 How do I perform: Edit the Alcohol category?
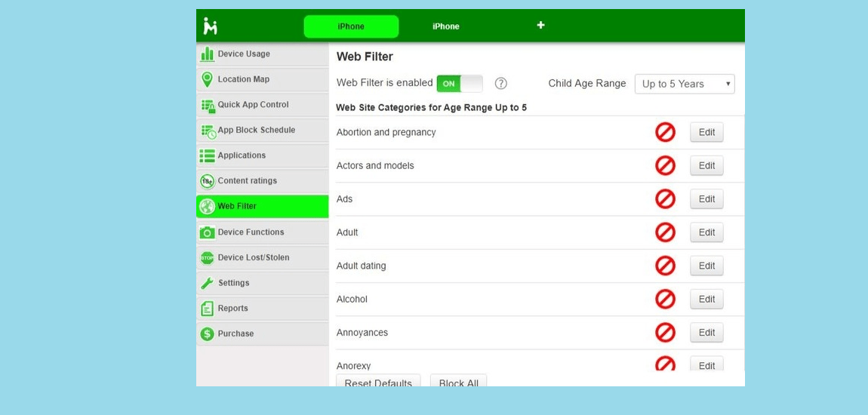pos(706,300)
